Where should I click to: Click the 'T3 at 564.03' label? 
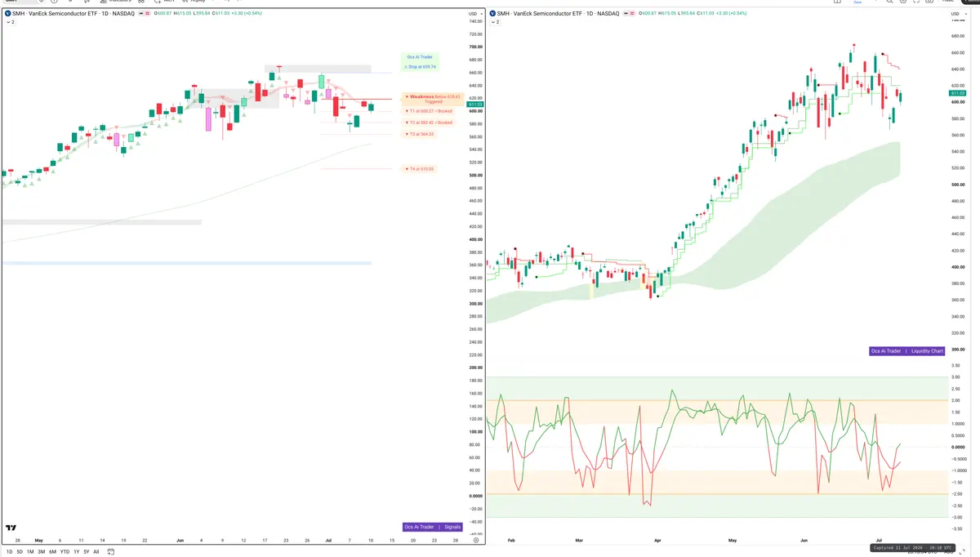pos(420,134)
